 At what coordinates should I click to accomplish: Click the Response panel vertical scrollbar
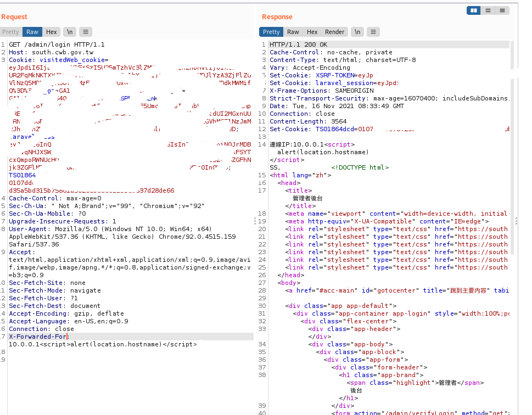click(512, 148)
